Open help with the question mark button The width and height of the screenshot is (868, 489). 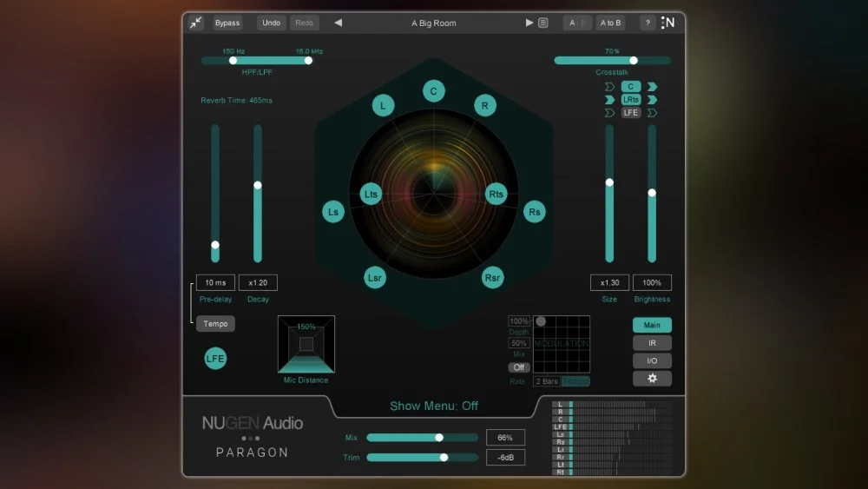click(x=648, y=23)
